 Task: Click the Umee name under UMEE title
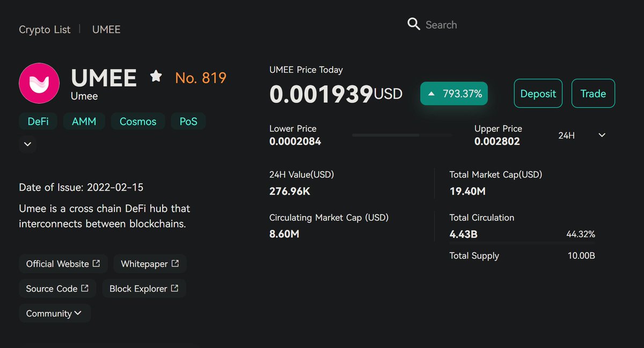tap(84, 97)
